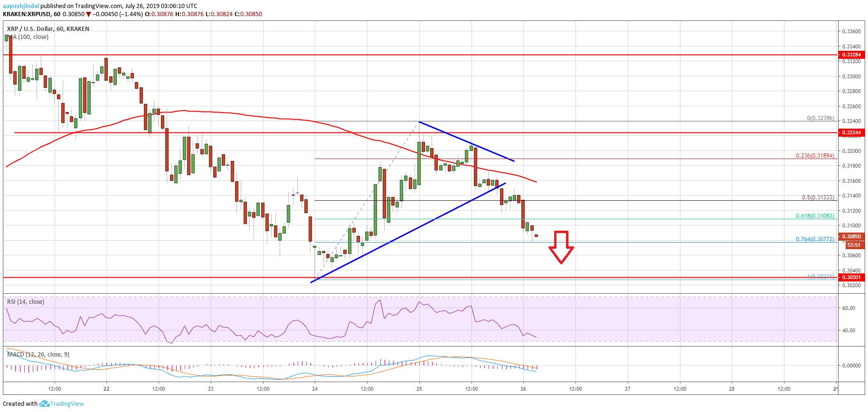Click the 0.33600 price axis label
The image size is (868, 412).
[851, 31]
